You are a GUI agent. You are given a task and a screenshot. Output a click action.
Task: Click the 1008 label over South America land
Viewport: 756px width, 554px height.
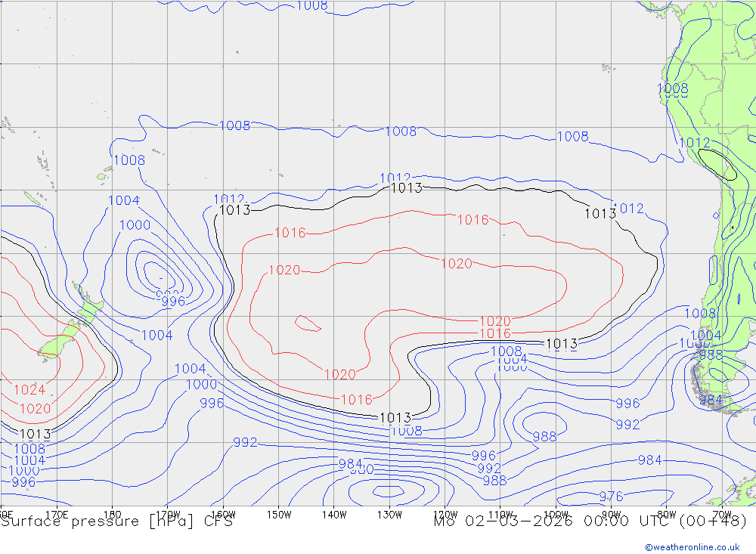coord(673,88)
